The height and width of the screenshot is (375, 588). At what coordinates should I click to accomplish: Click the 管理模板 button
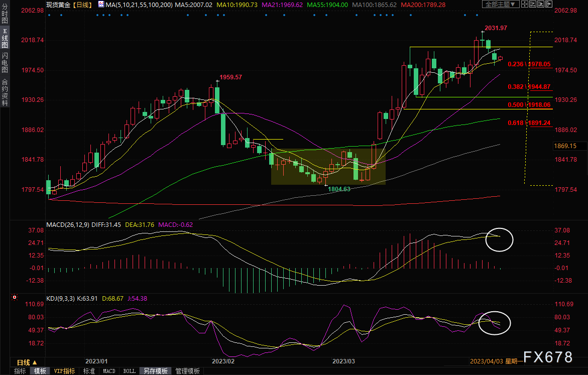click(x=187, y=371)
